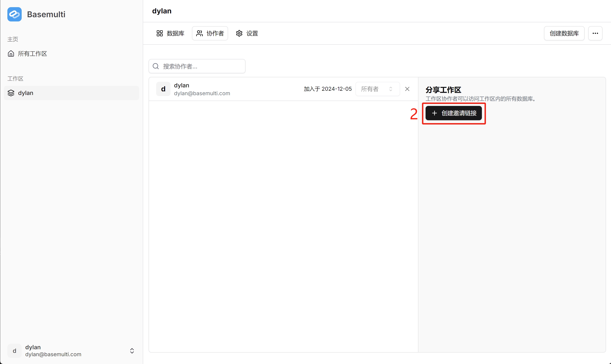The width and height of the screenshot is (611, 364).
Task: Select the dylan workspace in the sidebar
Action: pos(71,93)
